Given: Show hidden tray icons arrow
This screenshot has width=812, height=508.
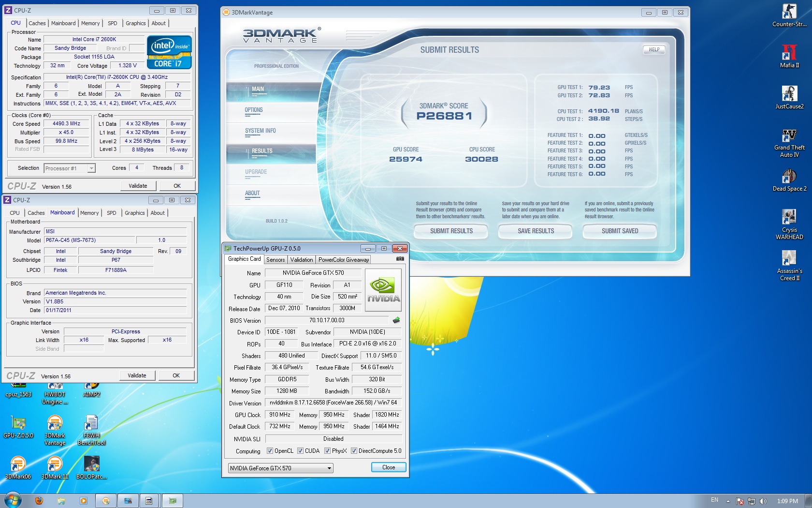Looking at the screenshot, I should pos(728,501).
